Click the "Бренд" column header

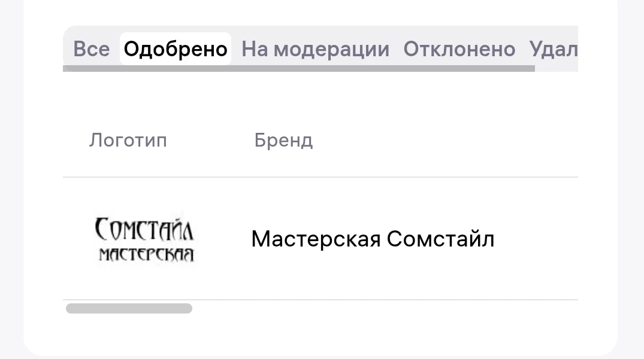283,141
